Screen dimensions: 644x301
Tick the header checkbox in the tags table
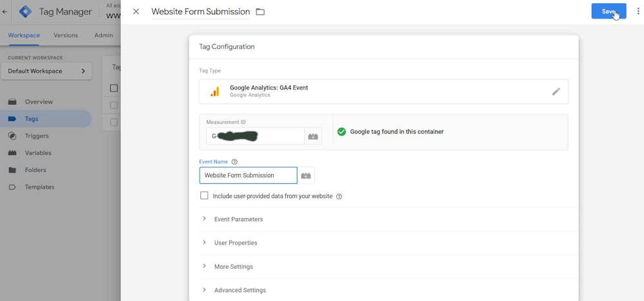tap(114, 88)
